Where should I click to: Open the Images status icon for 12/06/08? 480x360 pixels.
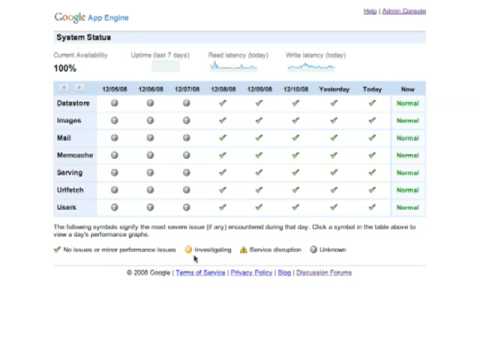click(x=150, y=120)
